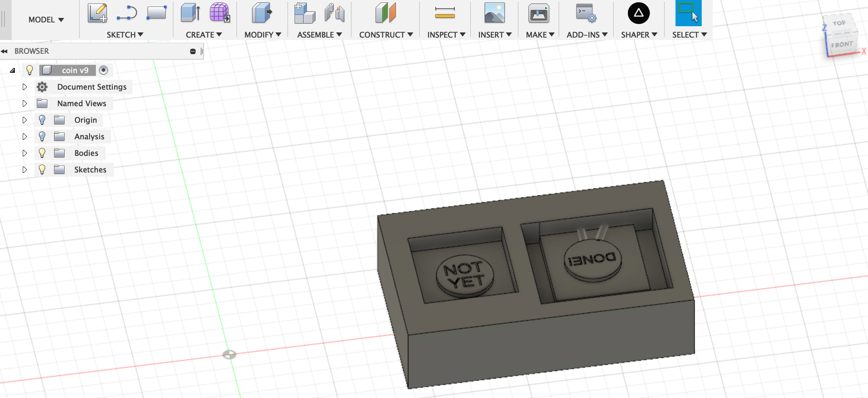Click the Measure ruler icon

pyautogui.click(x=445, y=13)
